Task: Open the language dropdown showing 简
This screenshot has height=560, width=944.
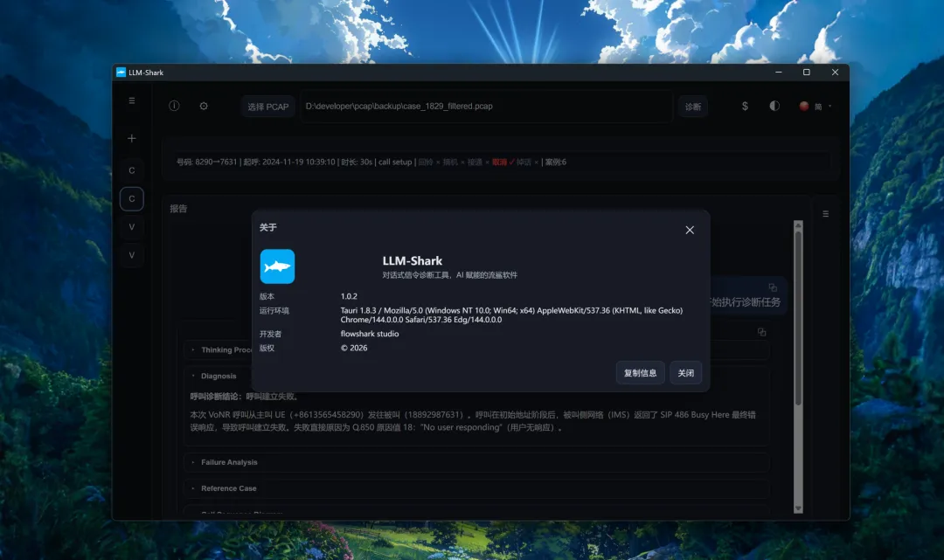Action: pyautogui.click(x=816, y=107)
